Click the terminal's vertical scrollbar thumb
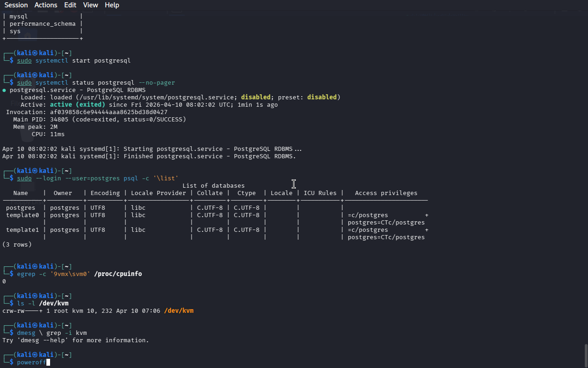 click(585, 355)
